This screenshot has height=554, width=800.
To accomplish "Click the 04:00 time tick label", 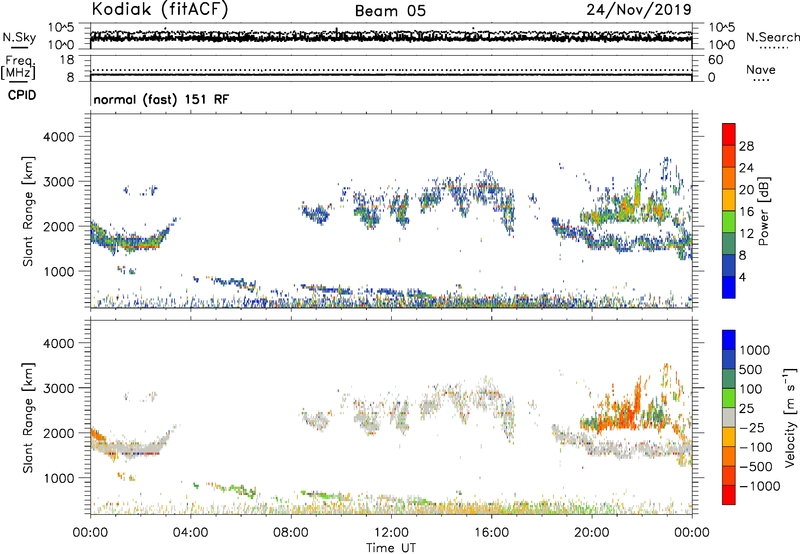I will click(x=190, y=533).
